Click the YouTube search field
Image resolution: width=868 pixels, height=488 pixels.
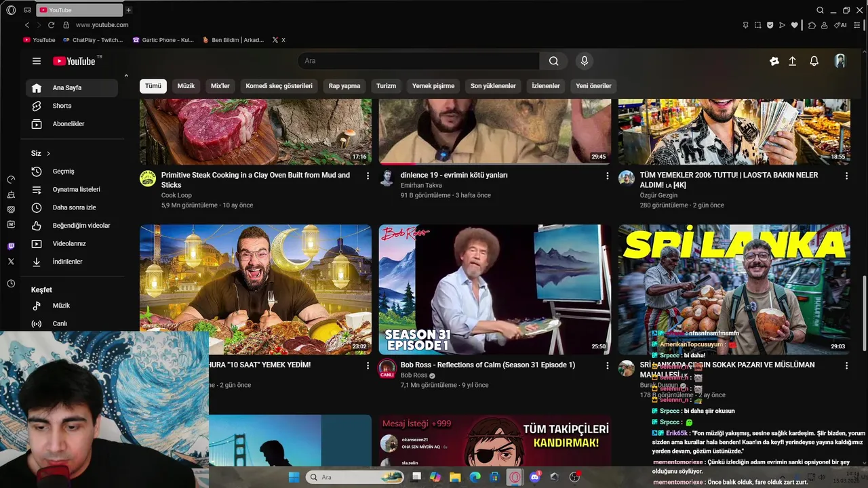click(x=418, y=61)
